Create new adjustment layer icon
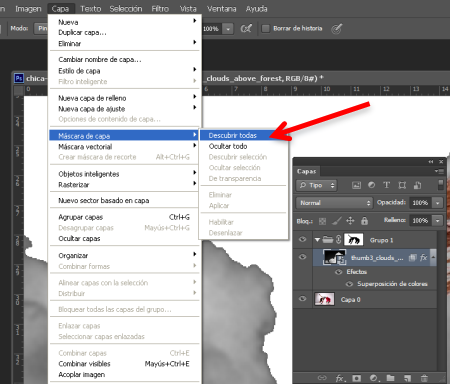The width and height of the screenshot is (450, 384). (374, 378)
